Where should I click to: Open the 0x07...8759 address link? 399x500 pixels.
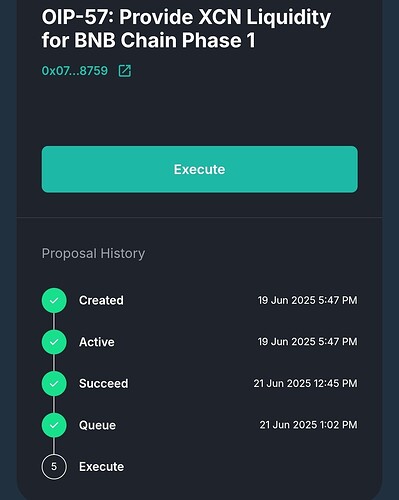[75, 71]
